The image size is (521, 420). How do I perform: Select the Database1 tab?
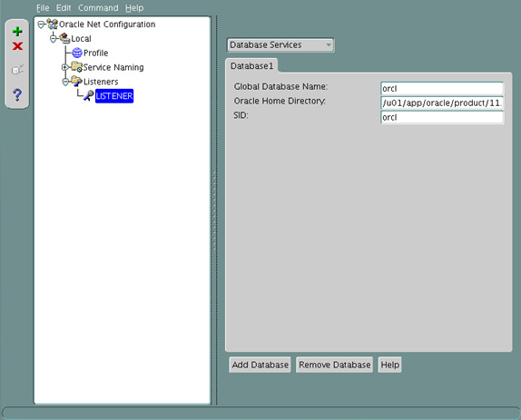tap(251, 66)
